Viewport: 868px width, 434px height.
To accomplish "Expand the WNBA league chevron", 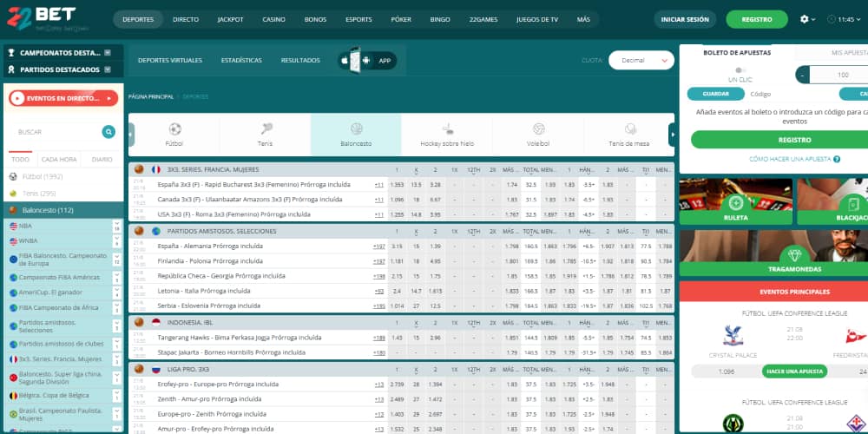I will click(x=116, y=241).
